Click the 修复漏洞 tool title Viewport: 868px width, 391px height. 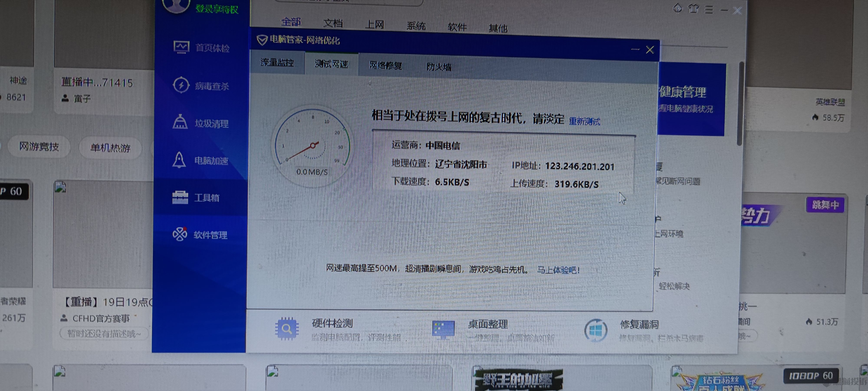coord(639,325)
